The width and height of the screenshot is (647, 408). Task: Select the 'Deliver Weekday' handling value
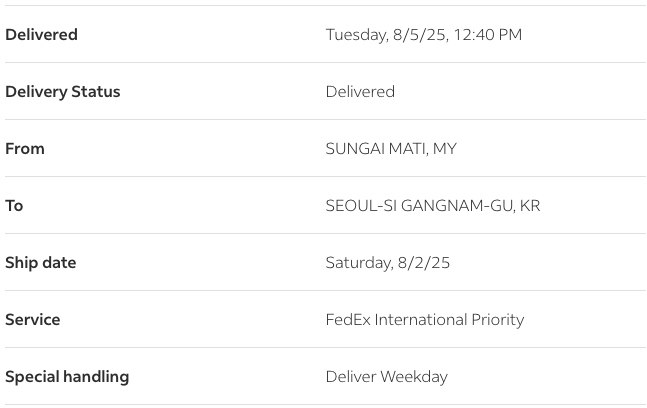click(386, 377)
